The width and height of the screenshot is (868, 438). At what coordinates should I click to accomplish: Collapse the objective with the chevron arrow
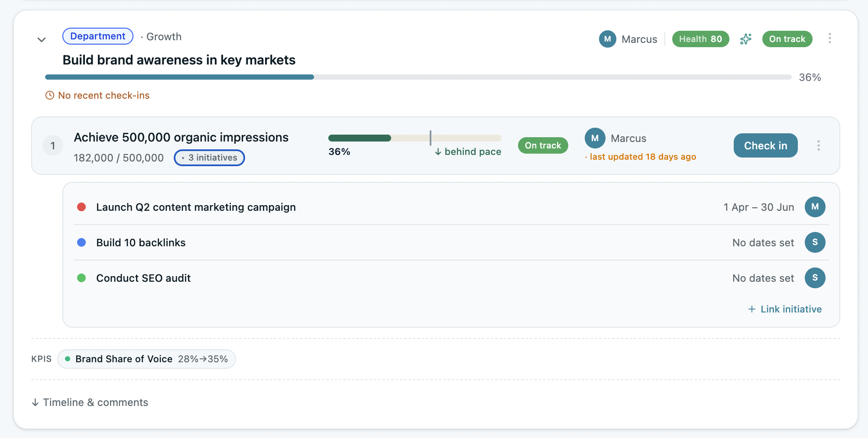pos(42,40)
